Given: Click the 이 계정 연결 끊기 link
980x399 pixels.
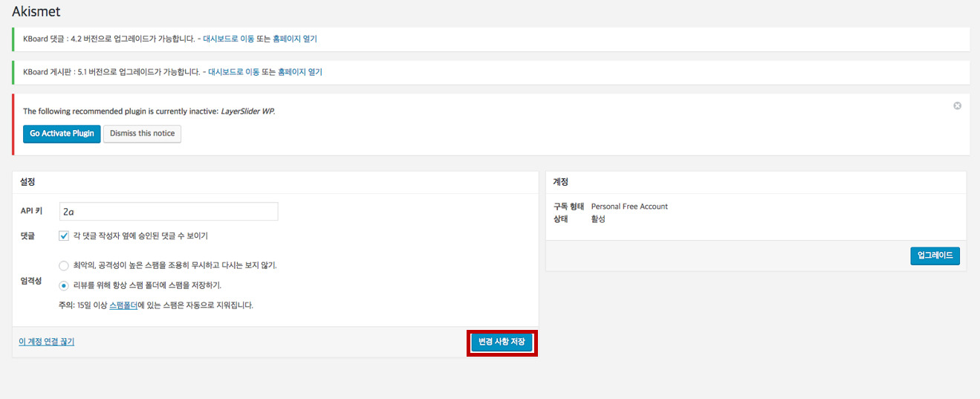Looking at the screenshot, I should [46, 342].
